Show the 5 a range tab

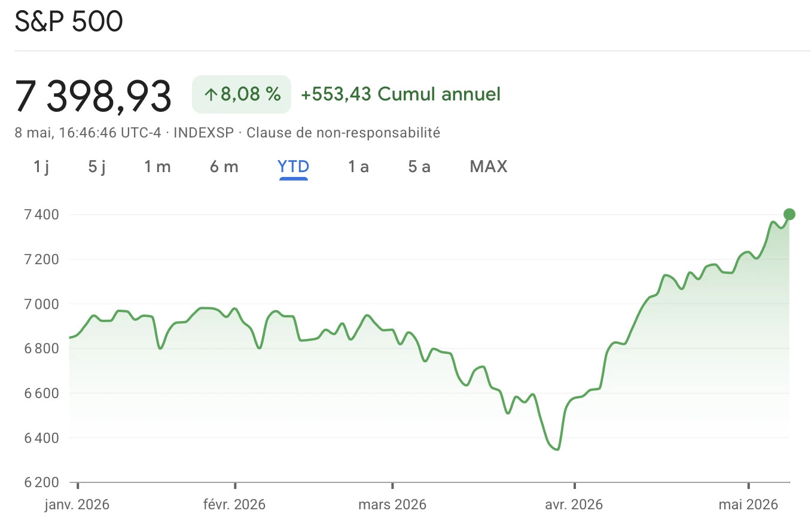[x=419, y=166]
